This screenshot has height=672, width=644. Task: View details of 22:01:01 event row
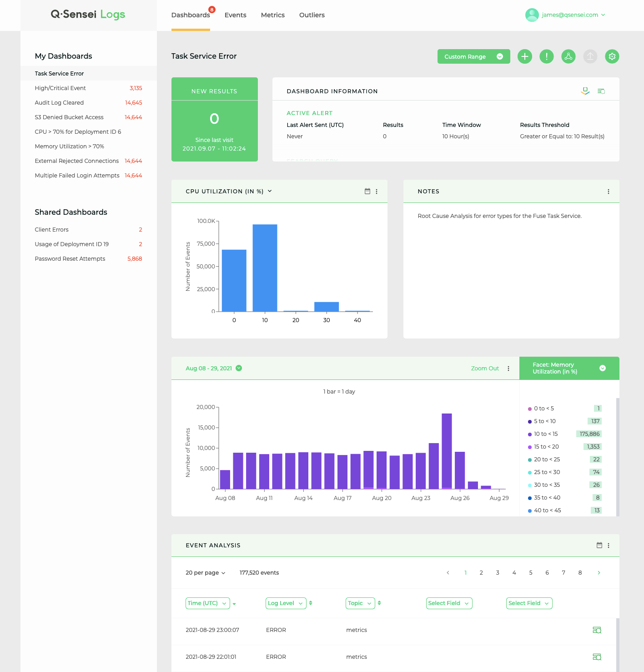tap(597, 657)
